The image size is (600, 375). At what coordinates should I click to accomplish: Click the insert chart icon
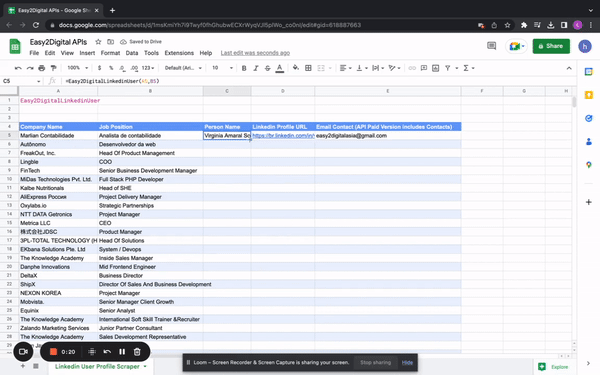click(435, 68)
